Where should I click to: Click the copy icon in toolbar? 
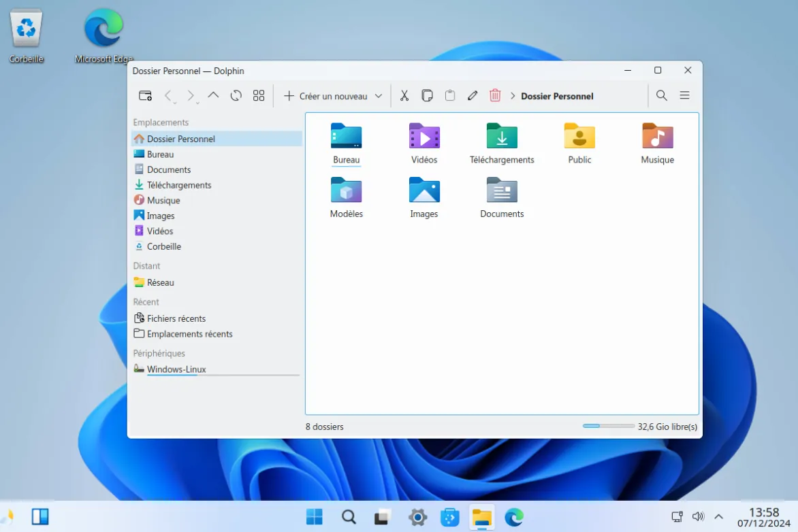pos(427,96)
